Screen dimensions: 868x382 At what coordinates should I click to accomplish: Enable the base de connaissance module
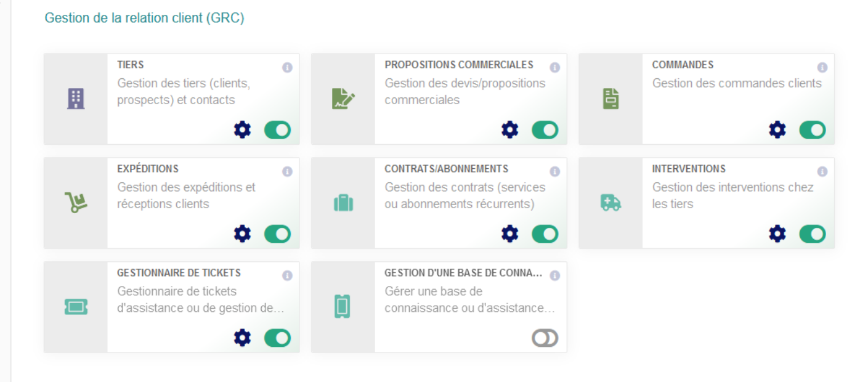(x=545, y=338)
